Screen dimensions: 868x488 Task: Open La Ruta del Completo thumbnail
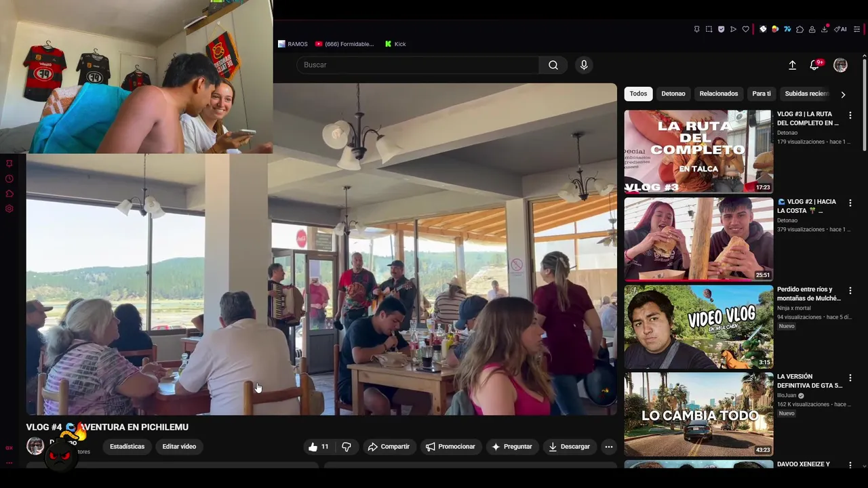pos(698,152)
